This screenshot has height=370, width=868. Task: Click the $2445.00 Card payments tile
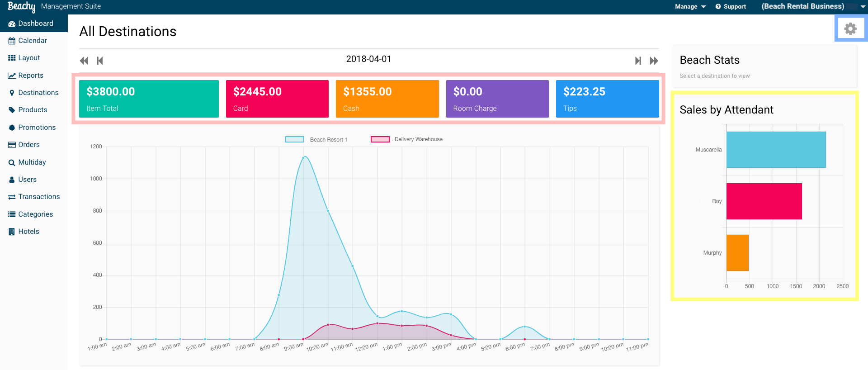click(277, 99)
